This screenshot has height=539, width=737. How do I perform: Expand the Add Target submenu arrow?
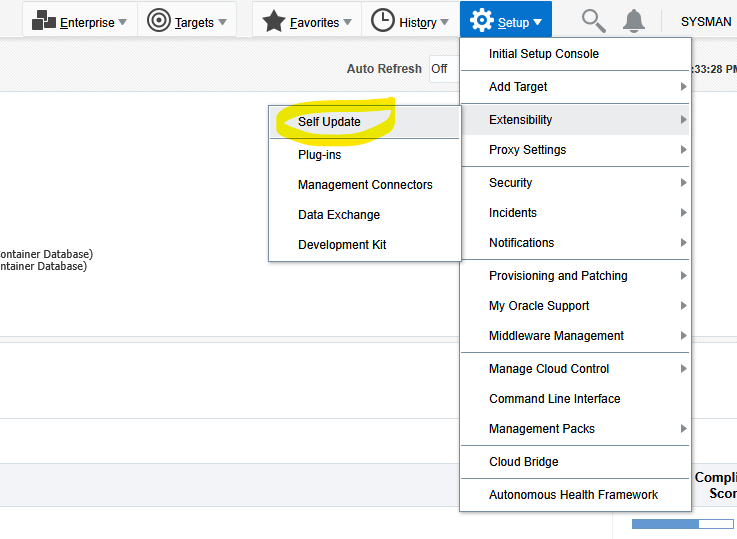[683, 87]
